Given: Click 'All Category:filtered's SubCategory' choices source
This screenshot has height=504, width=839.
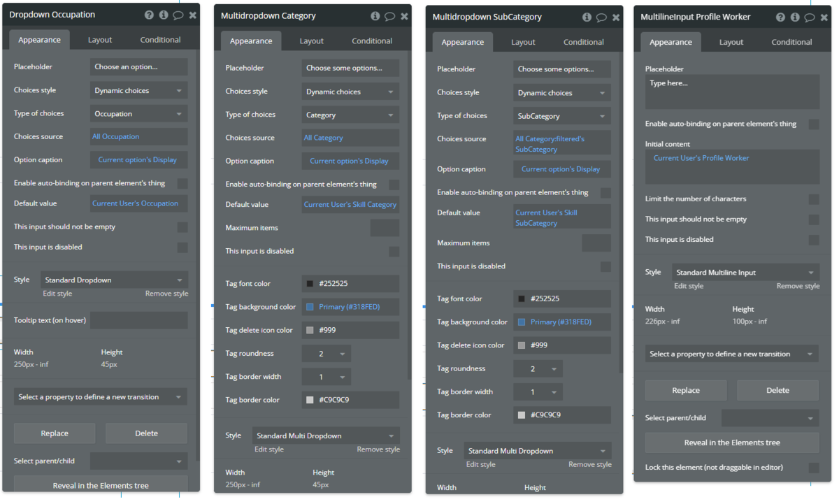Looking at the screenshot, I should (x=562, y=144).
